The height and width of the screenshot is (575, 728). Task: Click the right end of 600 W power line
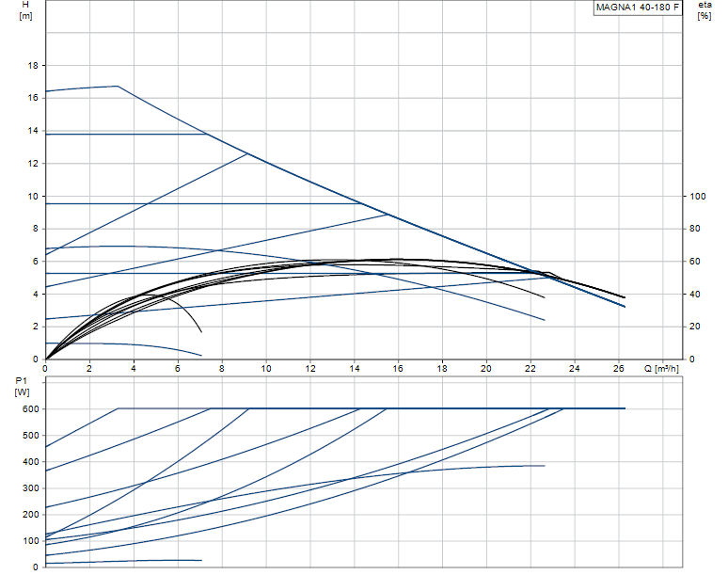625,408
